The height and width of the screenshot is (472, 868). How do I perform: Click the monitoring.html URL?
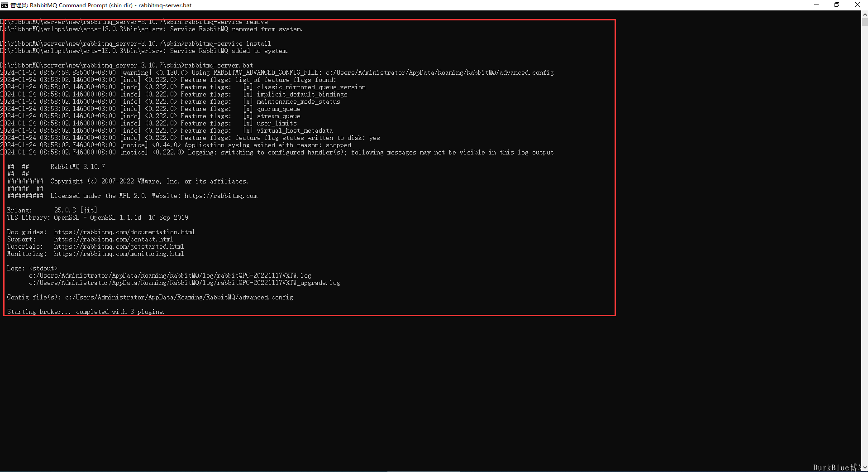[119, 254]
